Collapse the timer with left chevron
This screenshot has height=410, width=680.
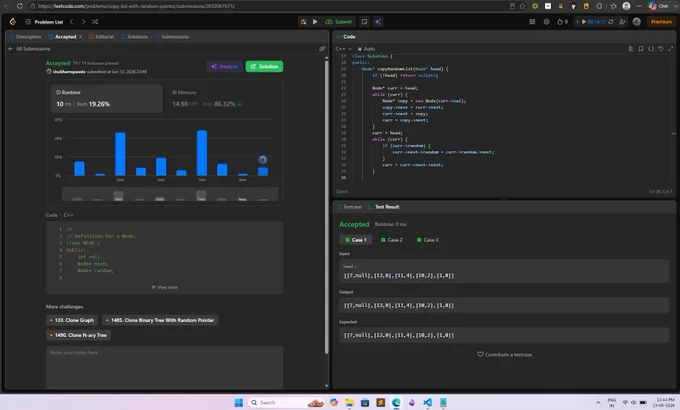pos(577,22)
